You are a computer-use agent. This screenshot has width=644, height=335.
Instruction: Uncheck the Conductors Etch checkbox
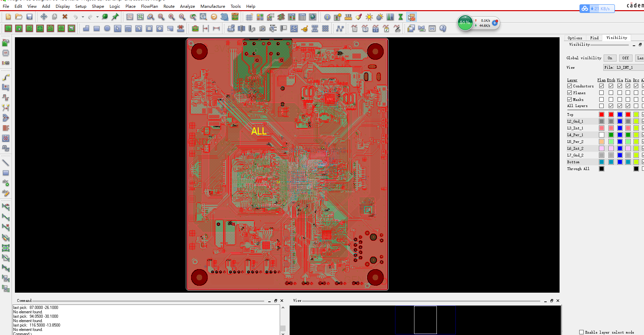(x=611, y=86)
